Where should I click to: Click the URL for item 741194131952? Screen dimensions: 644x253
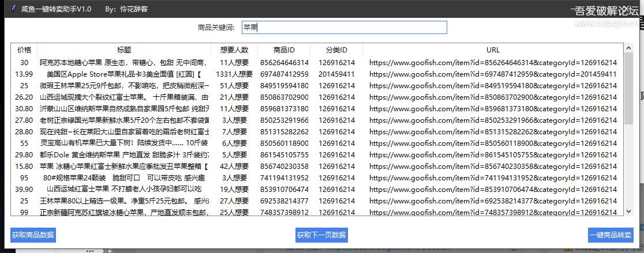[x=493, y=178]
